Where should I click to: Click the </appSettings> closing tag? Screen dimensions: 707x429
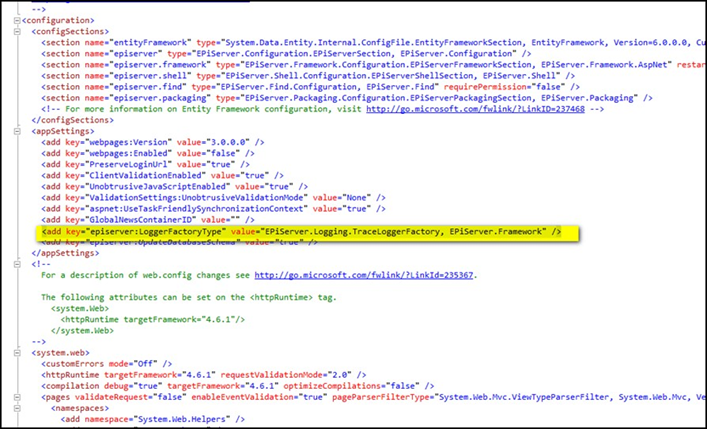click(x=63, y=253)
